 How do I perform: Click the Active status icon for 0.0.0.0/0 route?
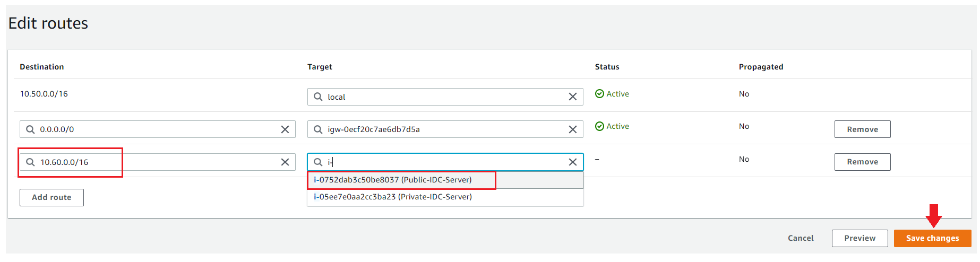point(599,126)
